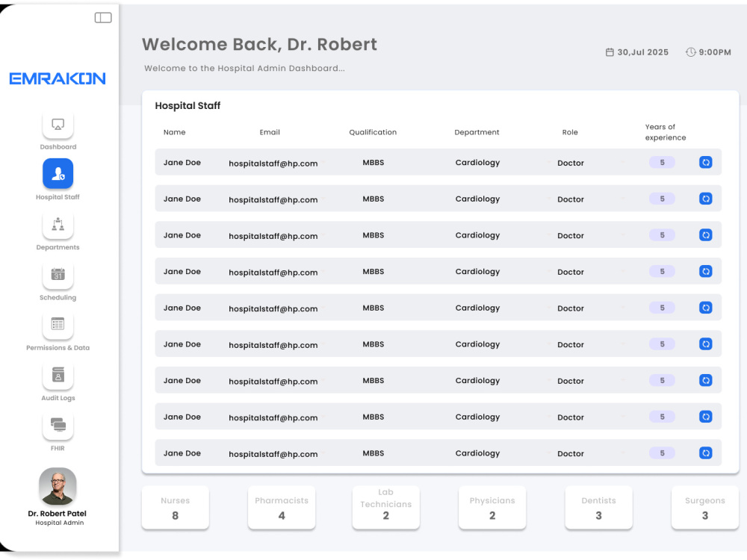This screenshot has width=747, height=560.
Task: Click MBBS in the third staff row
Action: tap(373, 235)
